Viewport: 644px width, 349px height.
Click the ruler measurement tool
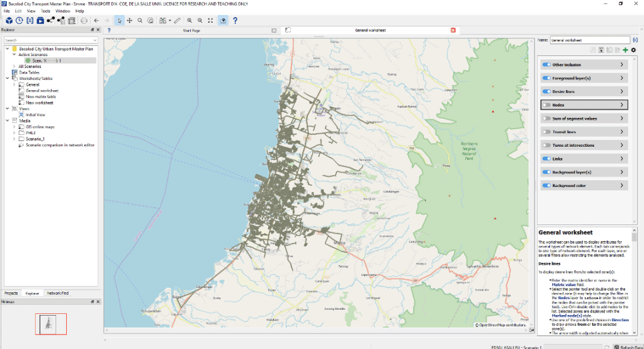click(178, 20)
